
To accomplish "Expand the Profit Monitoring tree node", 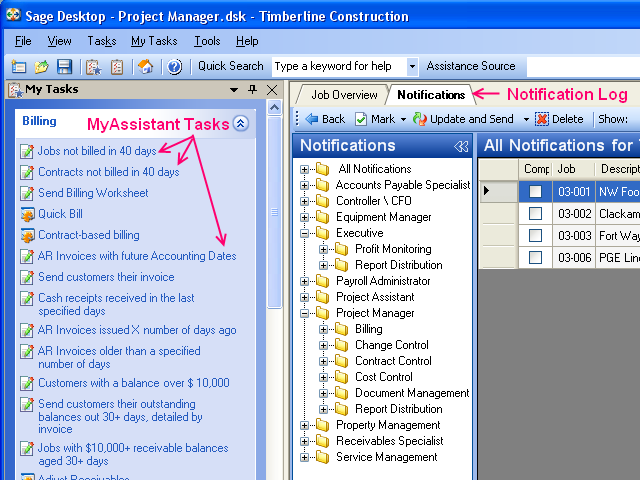I will coord(323,249).
